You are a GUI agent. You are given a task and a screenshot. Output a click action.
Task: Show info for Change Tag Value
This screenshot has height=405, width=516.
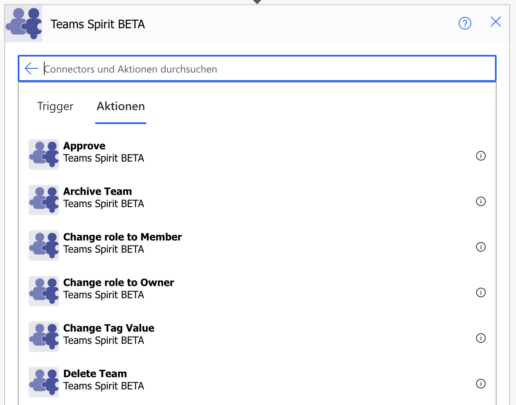[481, 338]
